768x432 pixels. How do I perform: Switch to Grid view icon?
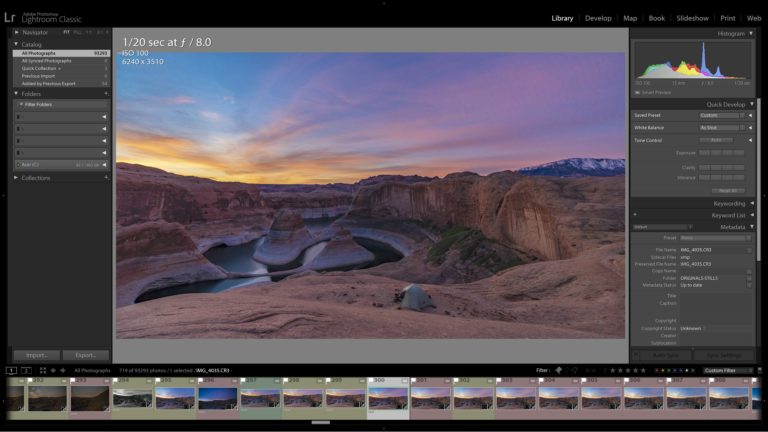tap(43, 370)
